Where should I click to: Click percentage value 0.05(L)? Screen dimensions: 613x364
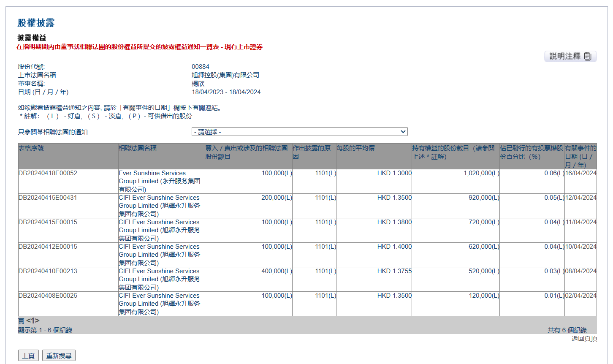(554, 198)
